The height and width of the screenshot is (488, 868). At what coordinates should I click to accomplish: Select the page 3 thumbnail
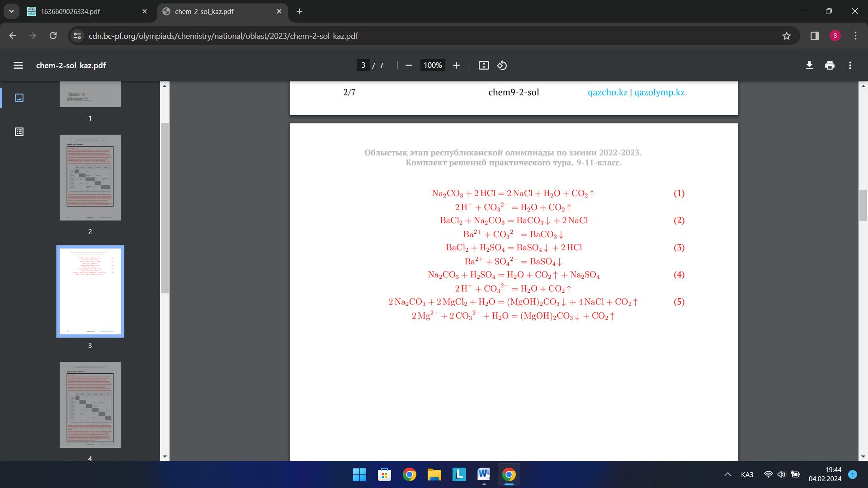coord(90,291)
